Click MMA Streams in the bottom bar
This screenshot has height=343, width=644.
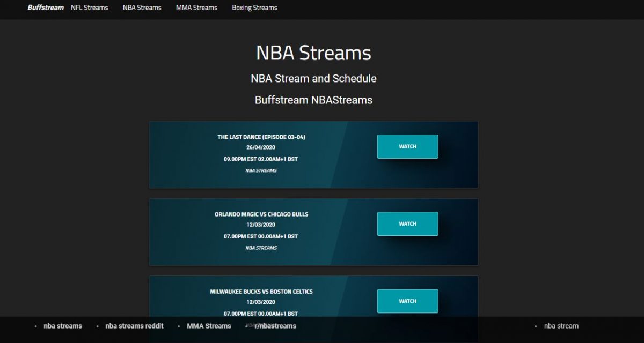click(209, 326)
